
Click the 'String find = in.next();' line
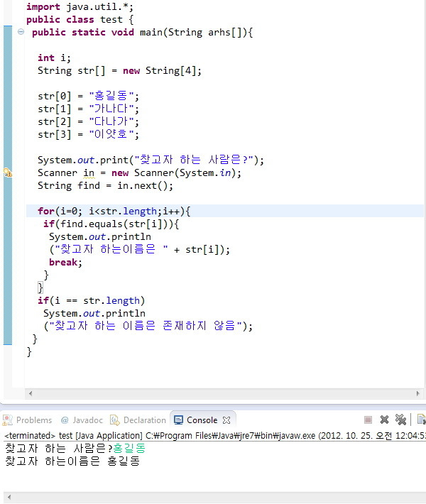point(105,185)
